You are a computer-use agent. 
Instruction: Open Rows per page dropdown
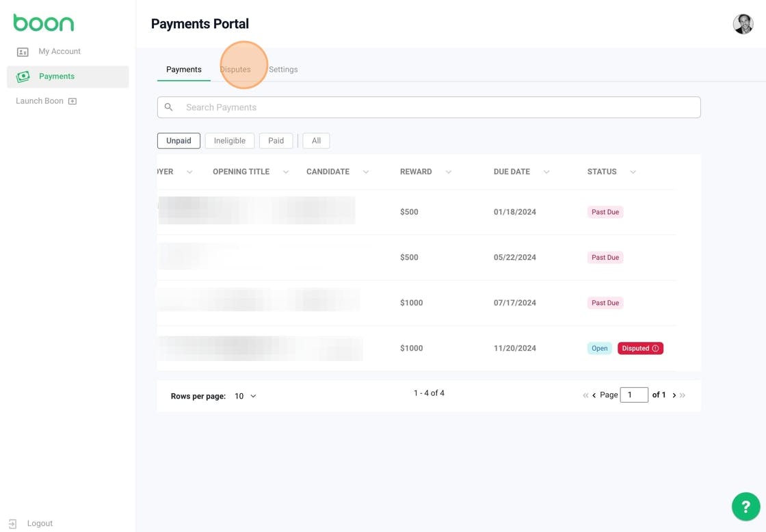pos(246,396)
